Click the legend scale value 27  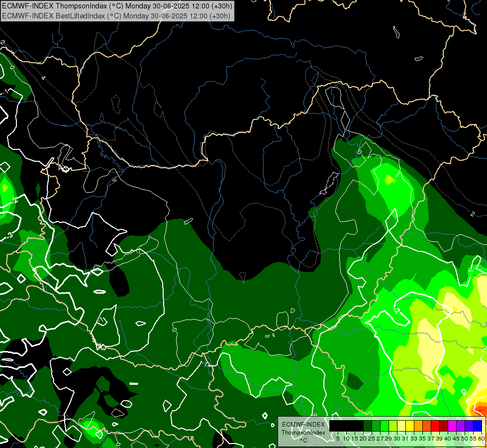(x=380, y=439)
